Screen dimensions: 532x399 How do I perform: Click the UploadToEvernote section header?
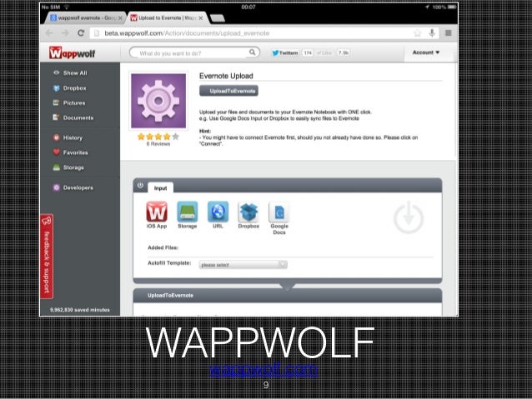(x=288, y=296)
